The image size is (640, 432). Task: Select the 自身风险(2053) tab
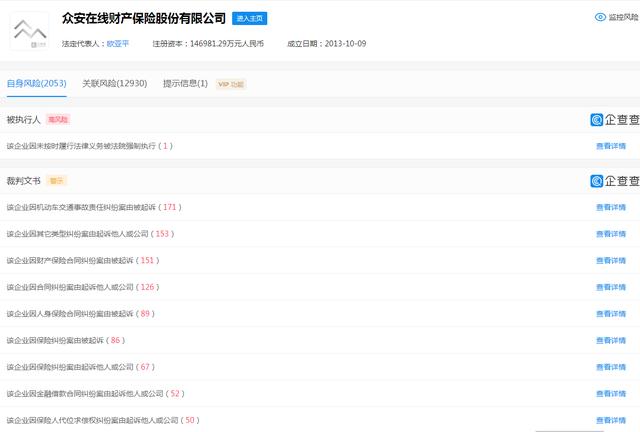point(37,84)
